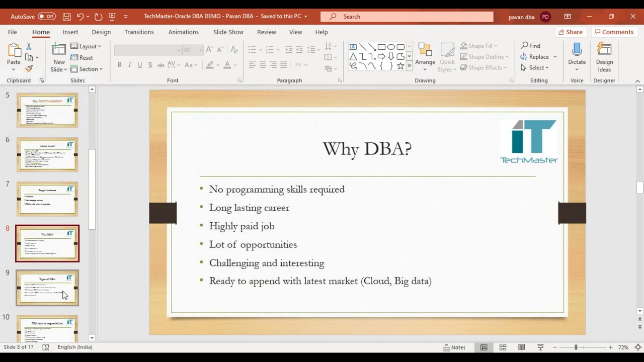Fit slide to current window

click(x=637, y=347)
